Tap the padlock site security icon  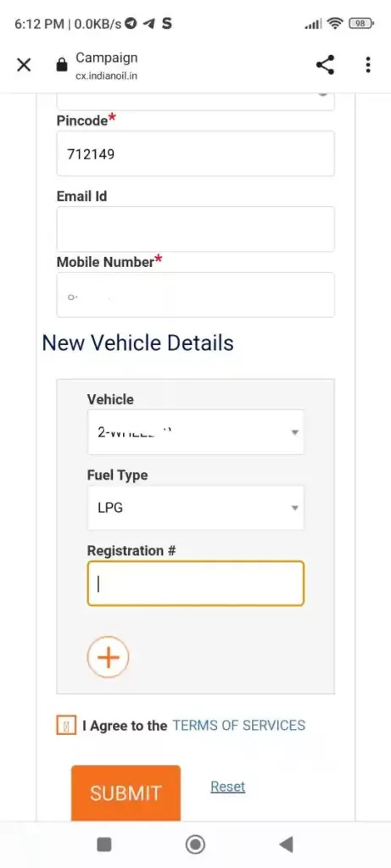tap(61, 65)
